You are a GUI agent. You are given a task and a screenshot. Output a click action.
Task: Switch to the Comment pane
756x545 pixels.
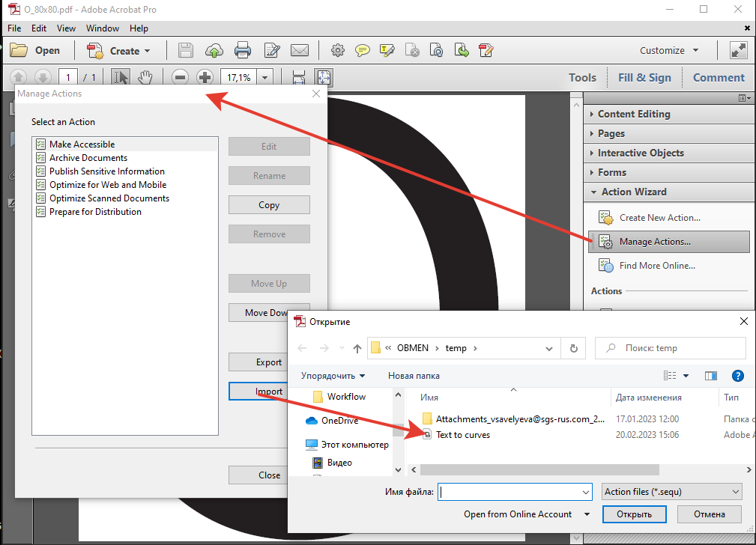[719, 78]
